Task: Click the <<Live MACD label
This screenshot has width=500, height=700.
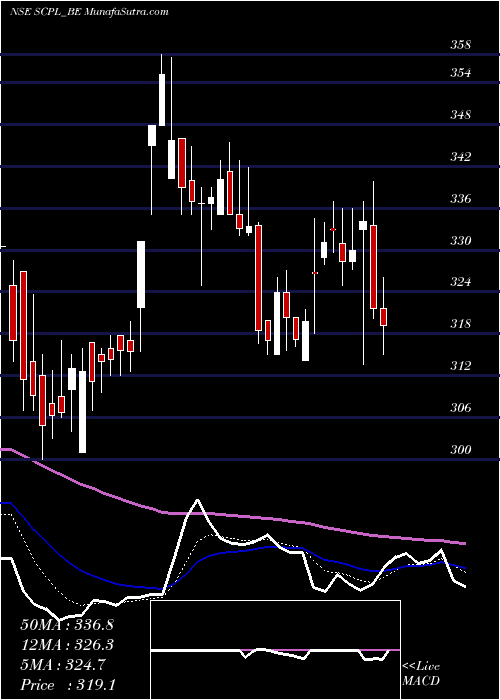Action: click(421, 674)
